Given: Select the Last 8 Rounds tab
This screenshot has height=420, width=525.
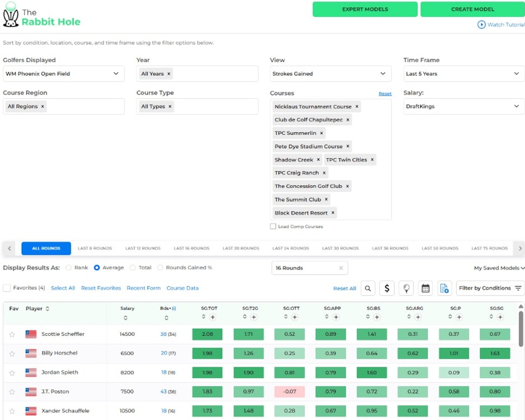Looking at the screenshot, I should coord(95,248).
